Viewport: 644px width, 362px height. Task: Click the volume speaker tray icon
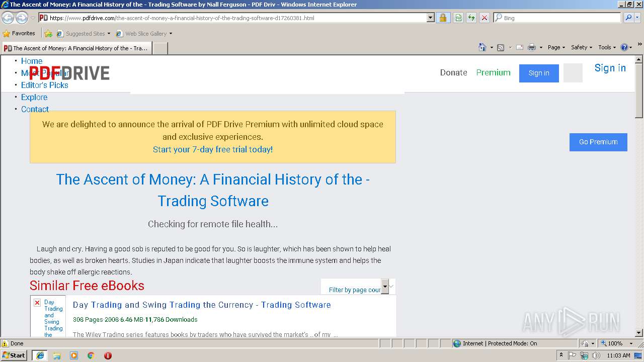(596, 355)
